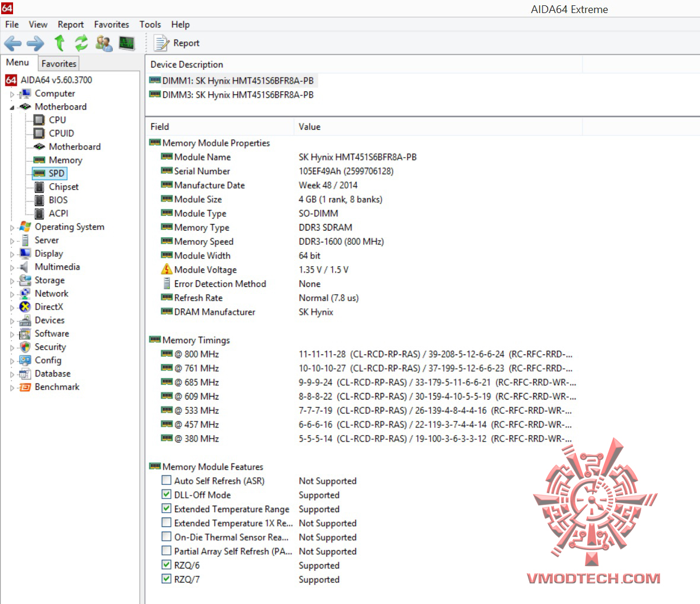
Task: Toggle On-Die Thermal Sensor checkbox
Action: pyautogui.click(x=166, y=536)
